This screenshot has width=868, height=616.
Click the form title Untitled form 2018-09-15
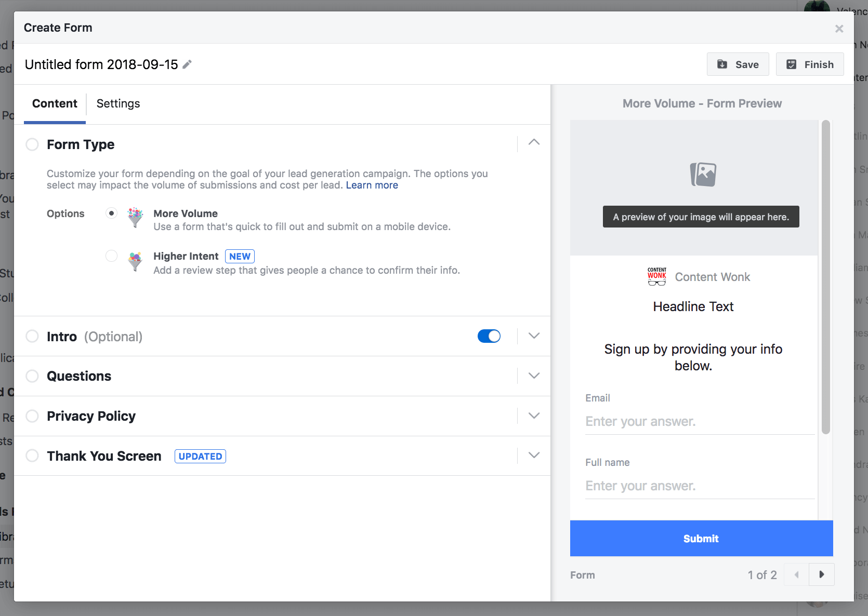coord(101,64)
